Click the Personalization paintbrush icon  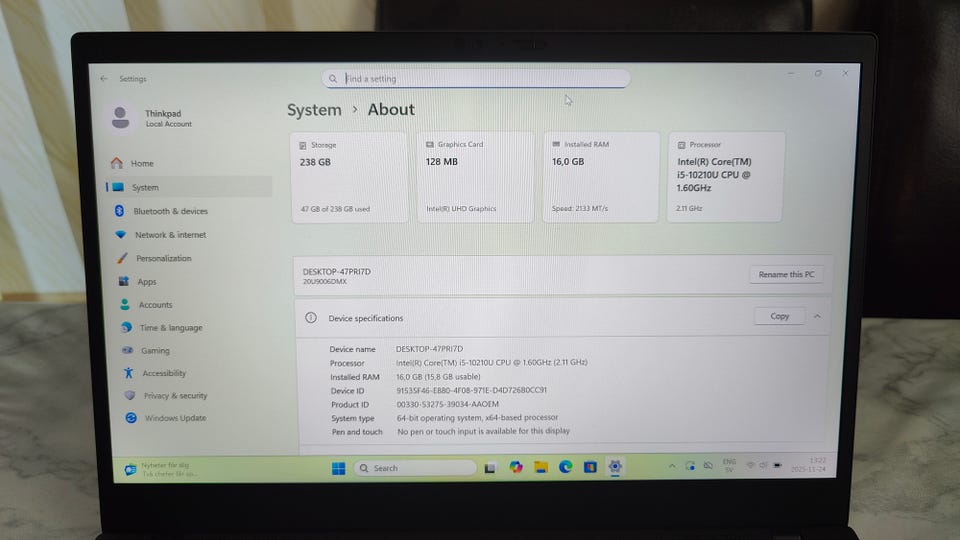pyautogui.click(x=122, y=258)
